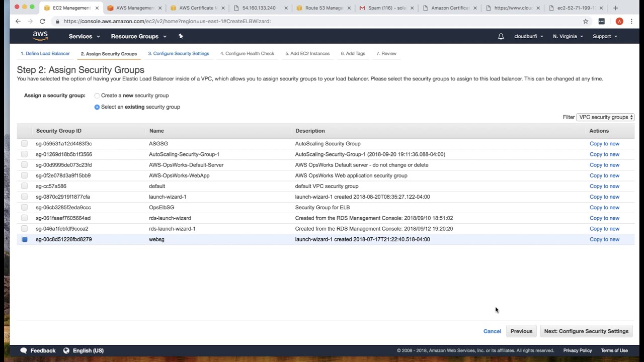Image resolution: width=644 pixels, height=362 pixels.
Task: Click Copy to new for default group
Action: [604, 186]
